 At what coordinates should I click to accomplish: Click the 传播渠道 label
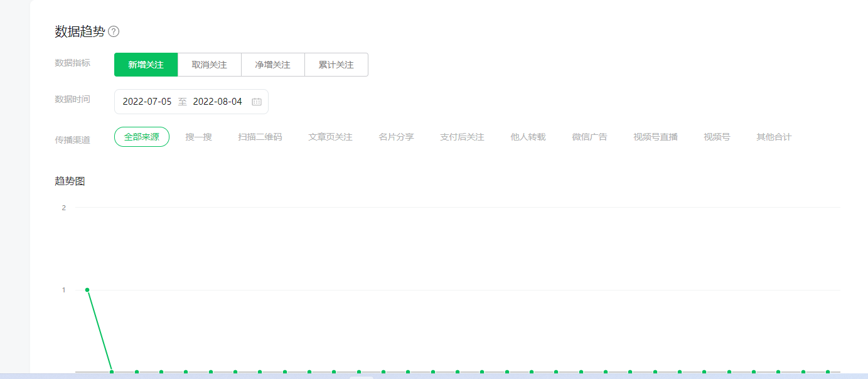(x=72, y=140)
